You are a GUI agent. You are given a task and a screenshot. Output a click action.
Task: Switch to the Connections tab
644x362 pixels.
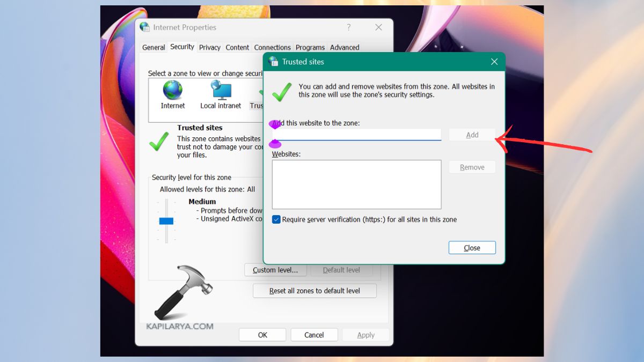(272, 47)
